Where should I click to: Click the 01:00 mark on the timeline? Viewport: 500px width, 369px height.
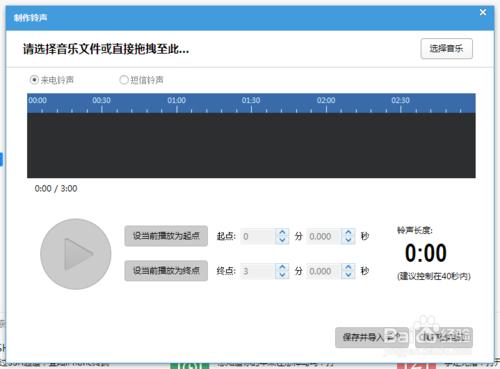pyautogui.click(x=177, y=101)
